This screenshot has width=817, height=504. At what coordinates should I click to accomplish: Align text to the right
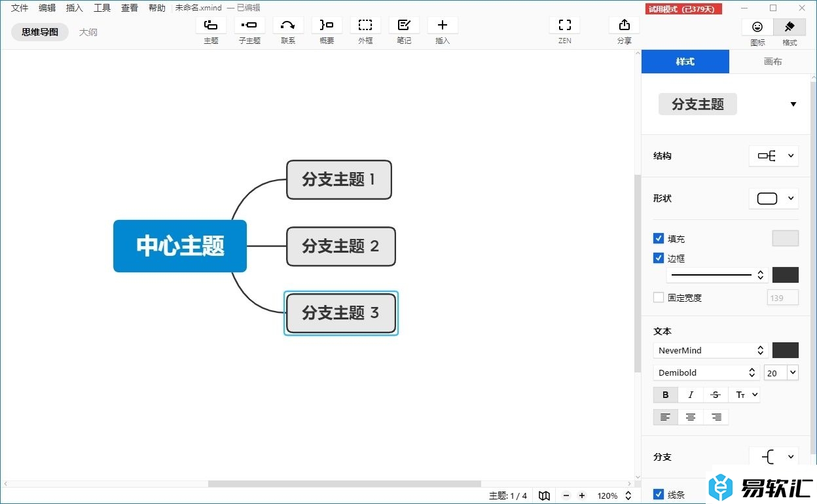pos(716,417)
